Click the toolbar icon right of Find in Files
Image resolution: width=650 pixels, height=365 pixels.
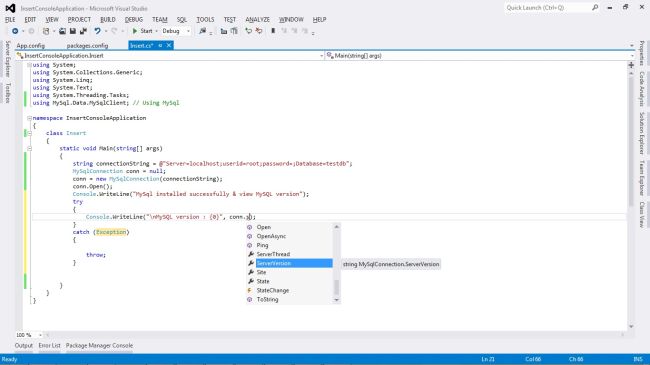coord(224,31)
